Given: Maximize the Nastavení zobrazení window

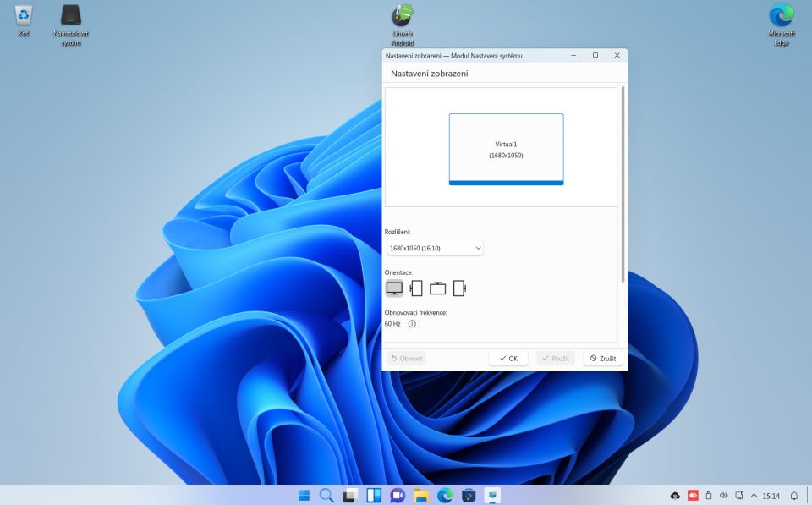Looking at the screenshot, I should (x=595, y=56).
